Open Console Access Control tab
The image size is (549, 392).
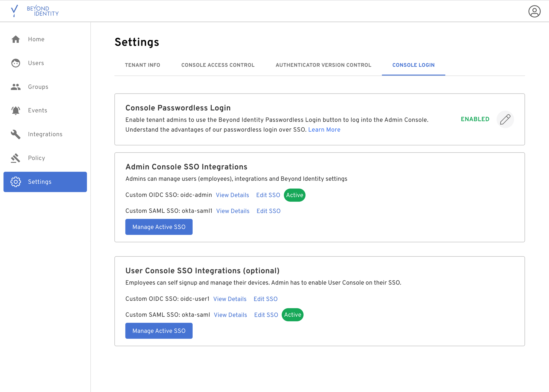pos(218,65)
